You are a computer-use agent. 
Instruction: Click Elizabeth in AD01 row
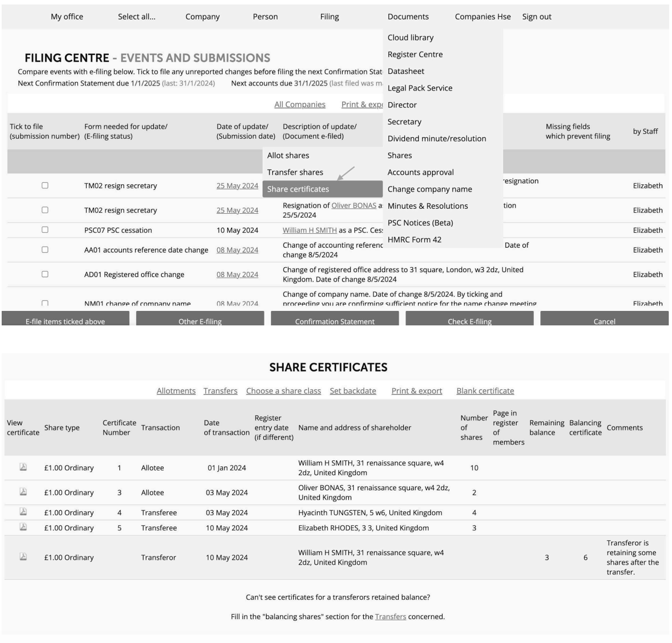point(648,274)
